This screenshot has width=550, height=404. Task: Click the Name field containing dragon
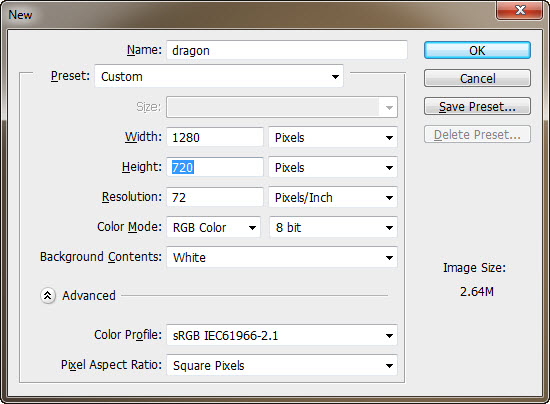[x=287, y=50]
